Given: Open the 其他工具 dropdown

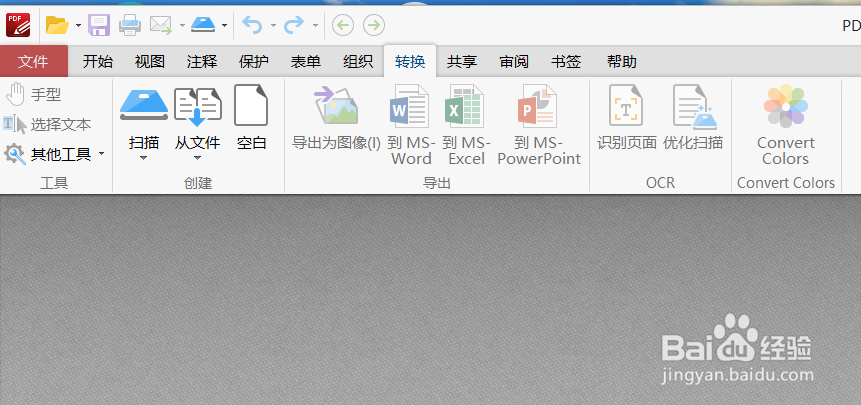Looking at the screenshot, I should [54, 155].
